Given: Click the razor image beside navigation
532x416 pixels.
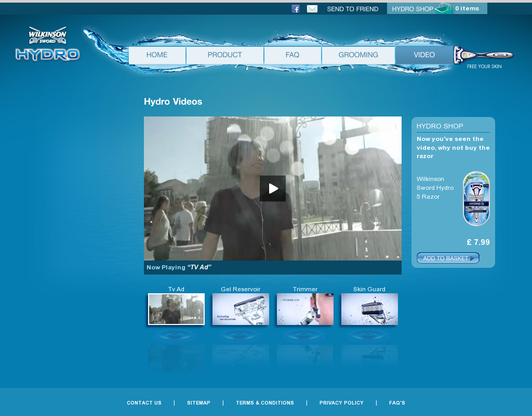Looking at the screenshot, I should point(484,55).
